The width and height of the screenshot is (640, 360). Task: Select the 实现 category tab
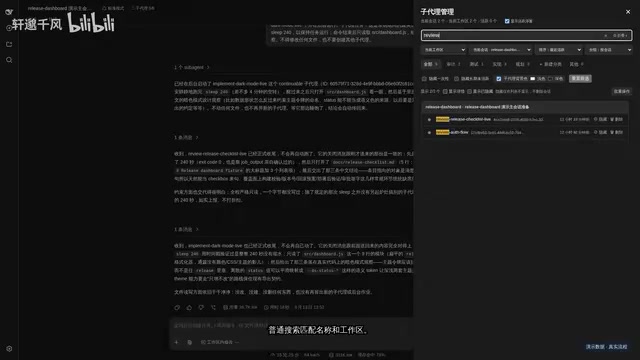point(499,64)
